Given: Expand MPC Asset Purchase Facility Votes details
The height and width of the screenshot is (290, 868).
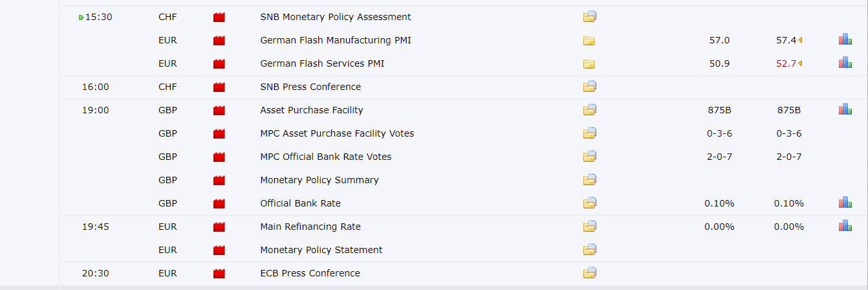Looking at the screenshot, I should point(589,133).
